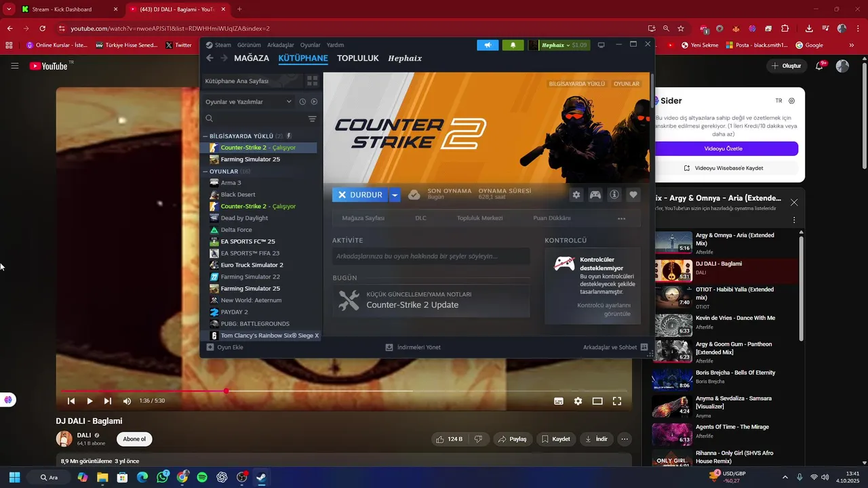Open YouTube hamburger guide menu

(x=14, y=66)
